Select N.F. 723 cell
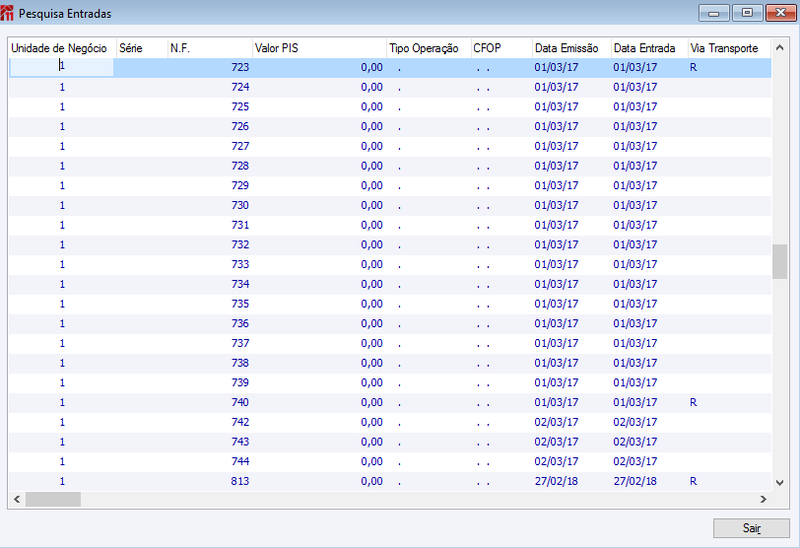Image resolution: width=800 pixels, height=548 pixels. pos(210,67)
